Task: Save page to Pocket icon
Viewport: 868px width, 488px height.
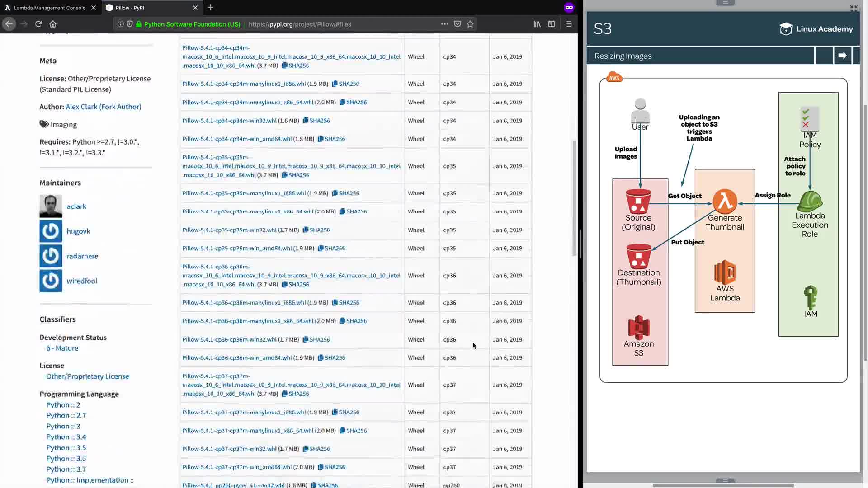Action: click(x=458, y=24)
